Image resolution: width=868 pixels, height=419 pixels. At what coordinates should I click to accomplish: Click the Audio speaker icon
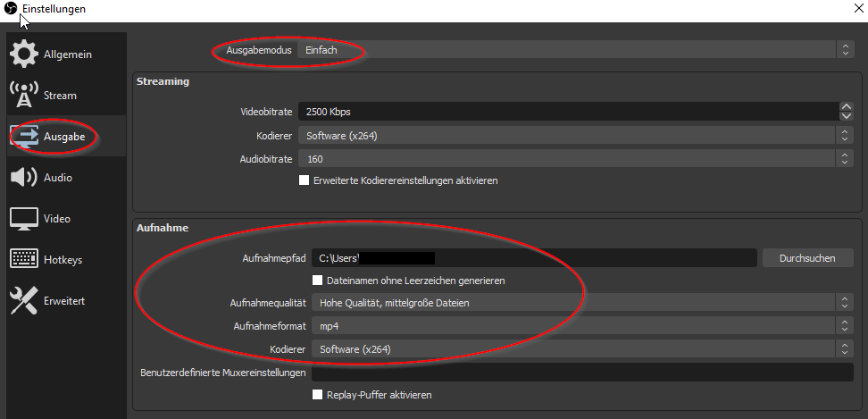tap(24, 178)
